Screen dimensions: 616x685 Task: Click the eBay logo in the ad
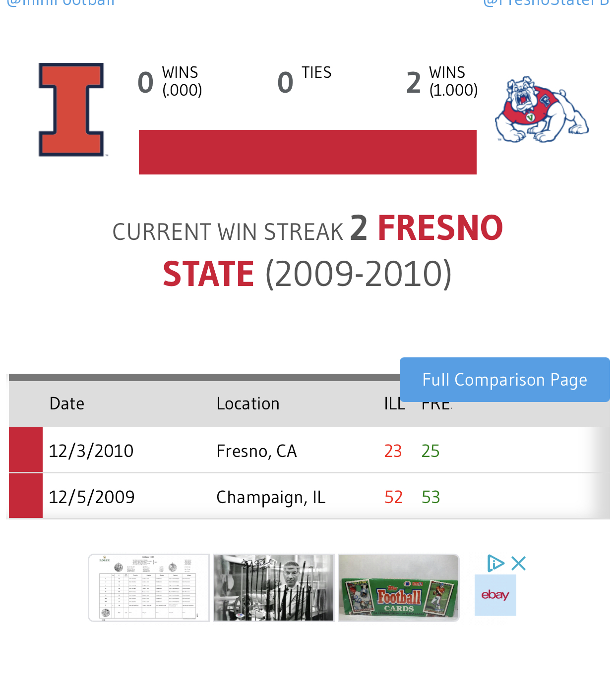click(495, 595)
